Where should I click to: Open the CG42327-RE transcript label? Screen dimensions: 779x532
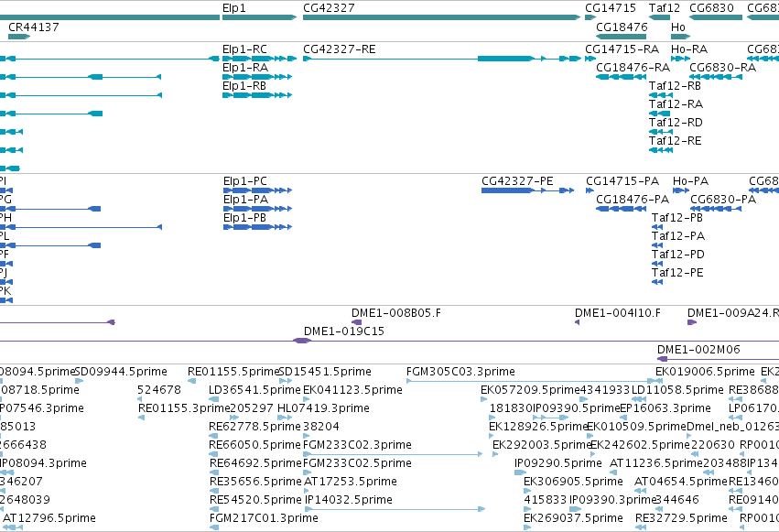(x=340, y=49)
